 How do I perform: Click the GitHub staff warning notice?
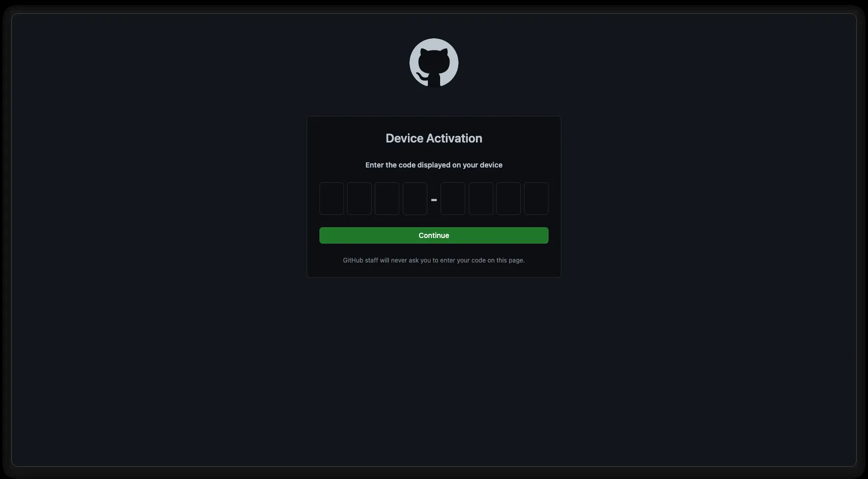(434, 260)
